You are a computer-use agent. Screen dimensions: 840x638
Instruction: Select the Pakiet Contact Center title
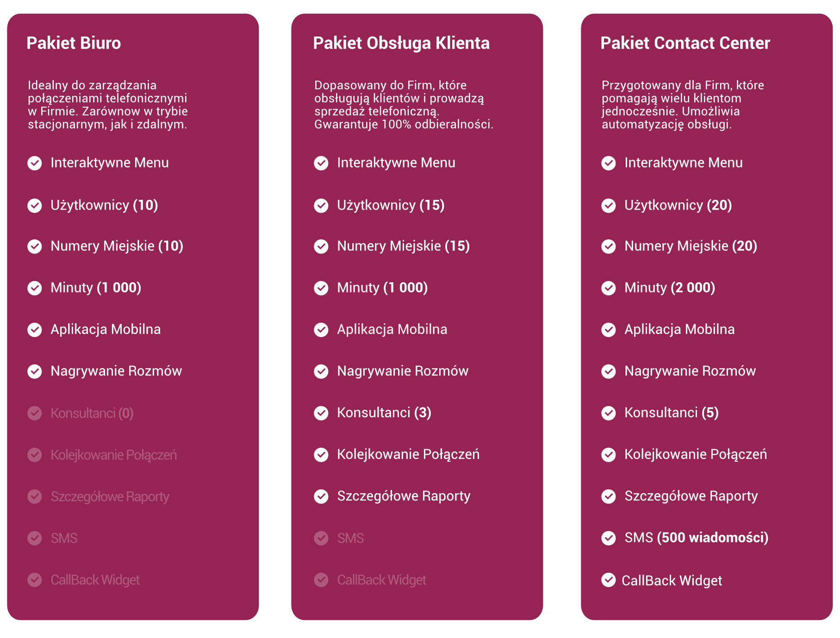coord(685,43)
